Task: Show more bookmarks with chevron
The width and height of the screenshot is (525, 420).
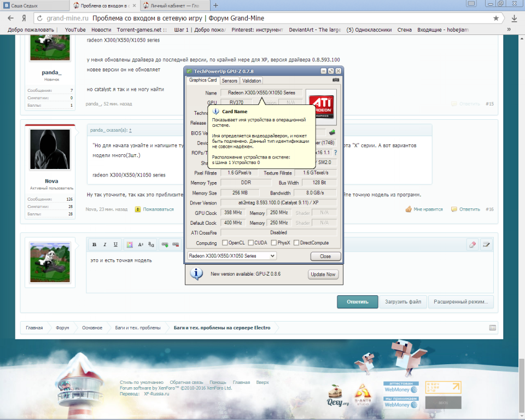Action: [x=509, y=30]
